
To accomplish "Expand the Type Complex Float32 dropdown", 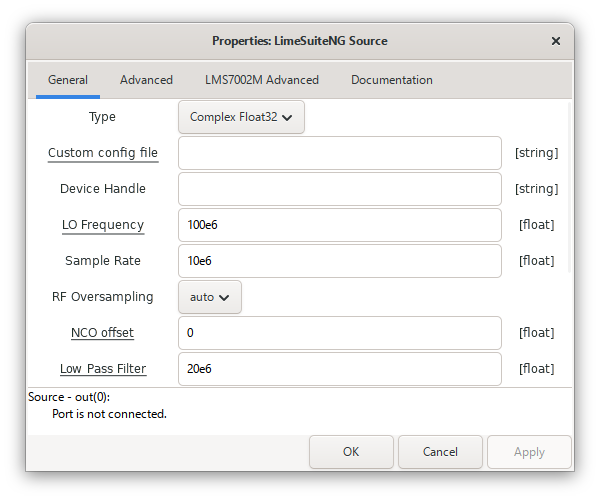I will pyautogui.click(x=241, y=117).
